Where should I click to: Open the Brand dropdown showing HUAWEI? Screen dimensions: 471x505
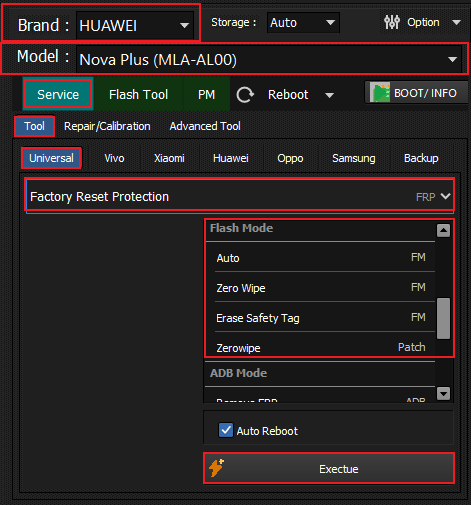pos(135,25)
